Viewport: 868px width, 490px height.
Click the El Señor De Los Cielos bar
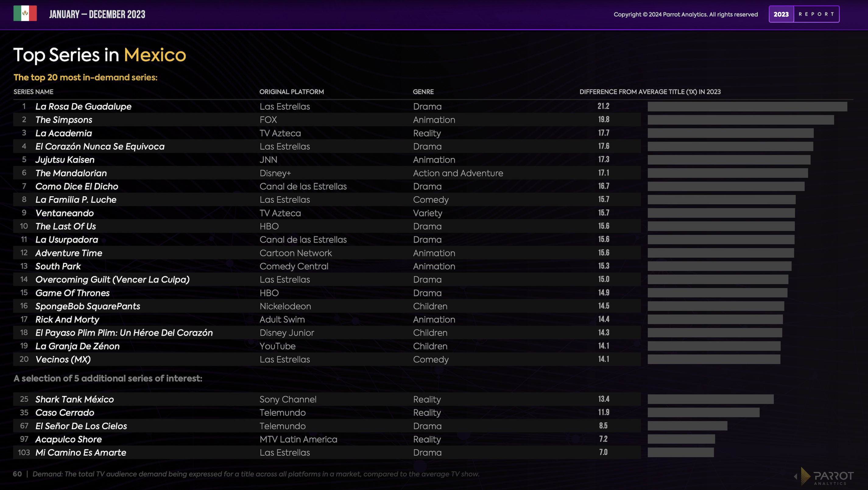(687, 426)
